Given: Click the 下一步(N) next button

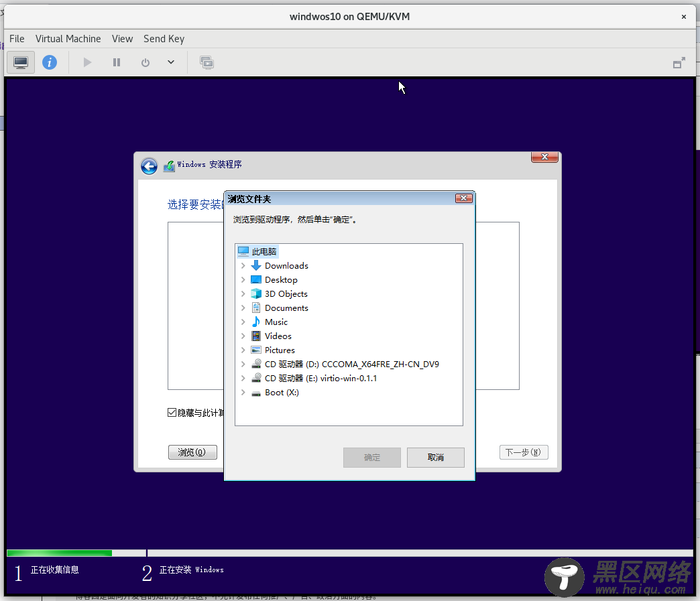Looking at the screenshot, I should 524,452.
